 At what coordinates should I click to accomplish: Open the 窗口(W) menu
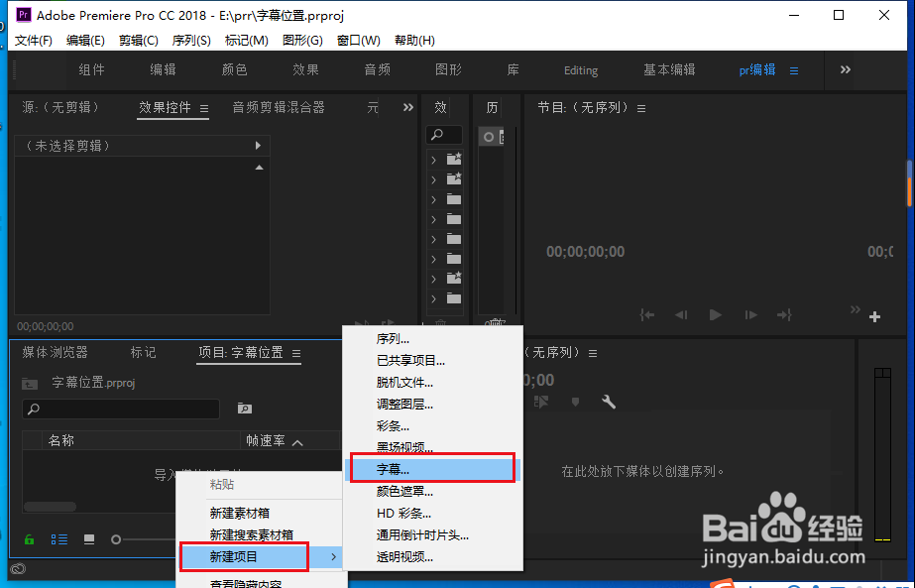pos(358,41)
